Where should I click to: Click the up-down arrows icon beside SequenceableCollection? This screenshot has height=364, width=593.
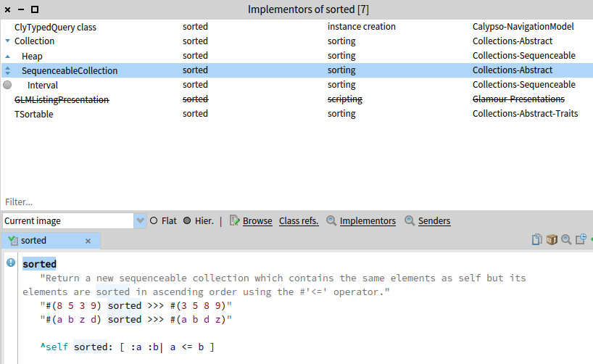pyautogui.click(x=7, y=70)
